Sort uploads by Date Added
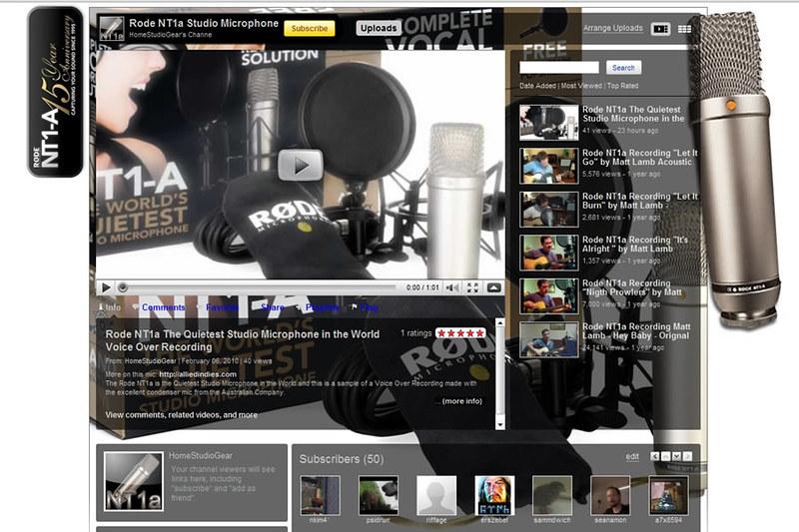This screenshot has width=799, height=532. coord(537,86)
